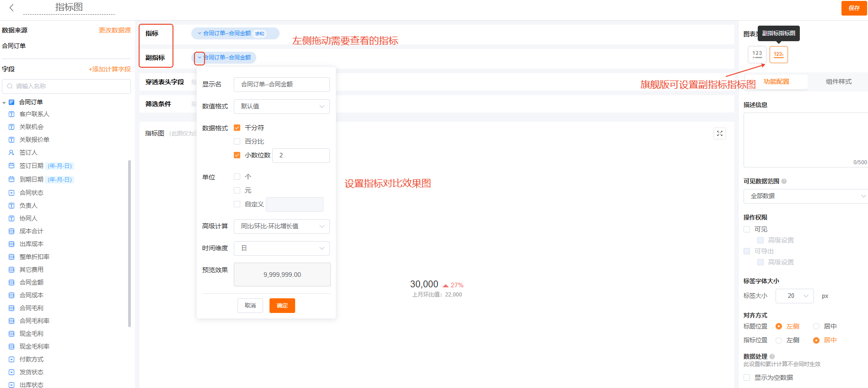Uncheck the 千分符 checkbox
The height and width of the screenshot is (388, 868).
[x=237, y=128]
